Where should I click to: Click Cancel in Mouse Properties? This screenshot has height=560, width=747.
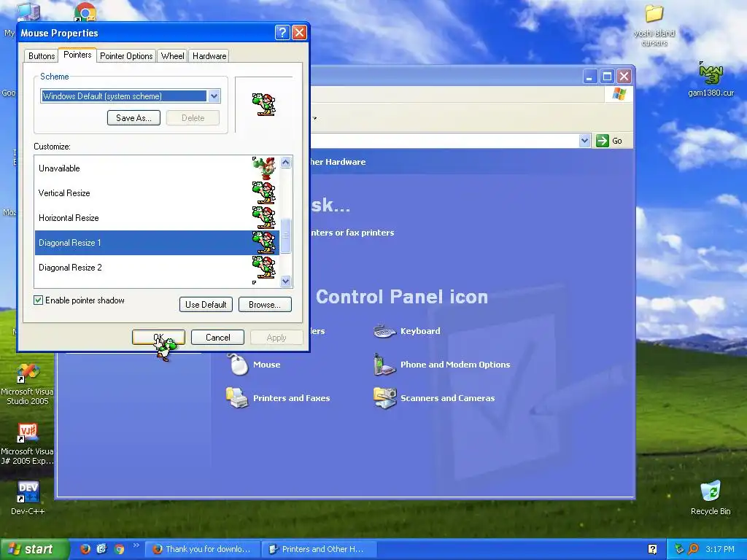(x=217, y=338)
